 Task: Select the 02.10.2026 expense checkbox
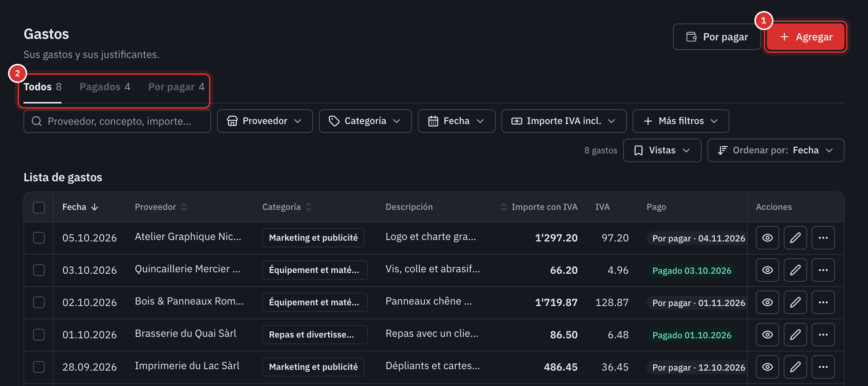pos(39,302)
